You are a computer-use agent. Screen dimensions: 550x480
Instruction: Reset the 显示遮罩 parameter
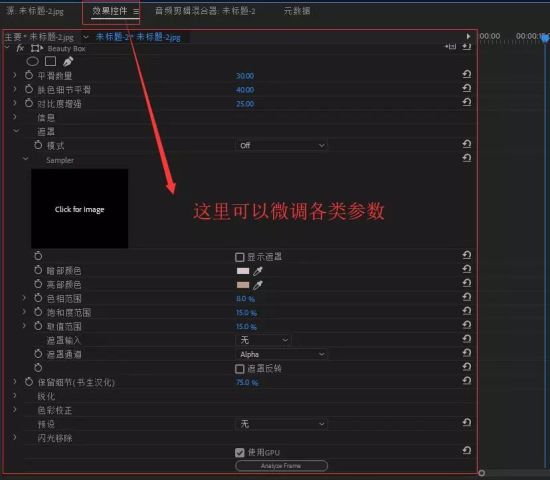tap(467, 255)
